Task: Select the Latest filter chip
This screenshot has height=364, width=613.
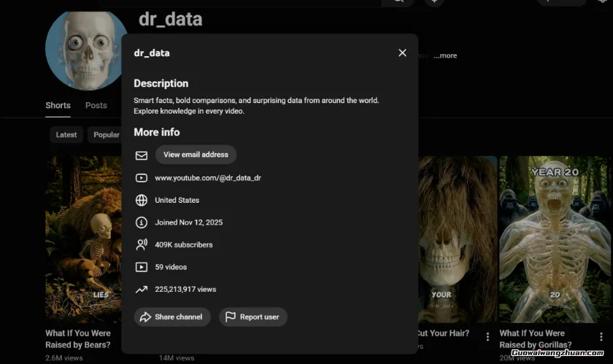Action: point(66,135)
